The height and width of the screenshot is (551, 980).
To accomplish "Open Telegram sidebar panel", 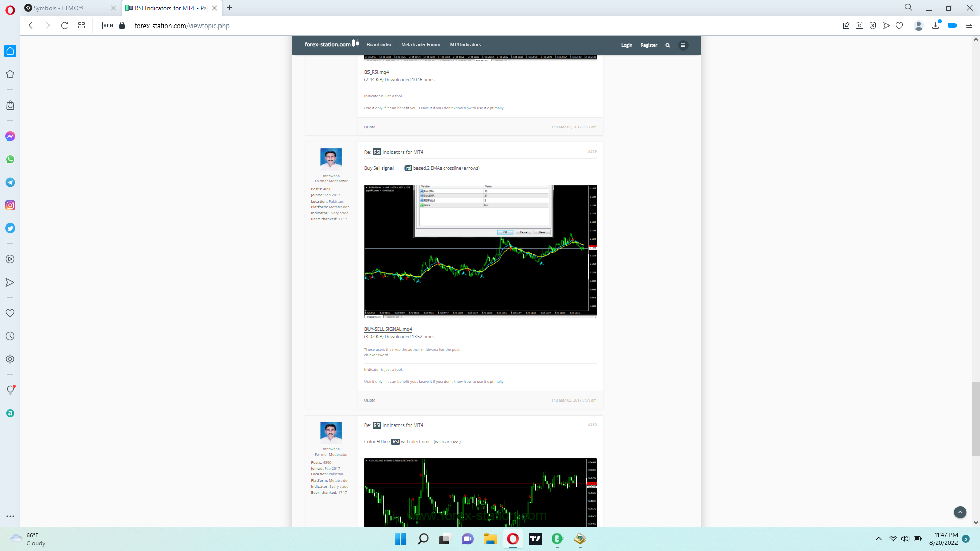I will click(x=10, y=182).
